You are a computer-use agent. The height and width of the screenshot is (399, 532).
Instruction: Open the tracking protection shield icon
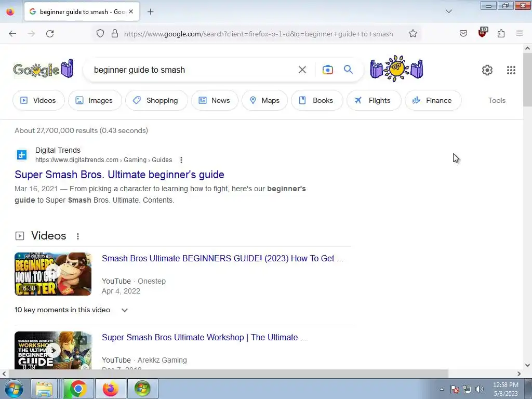click(x=100, y=34)
